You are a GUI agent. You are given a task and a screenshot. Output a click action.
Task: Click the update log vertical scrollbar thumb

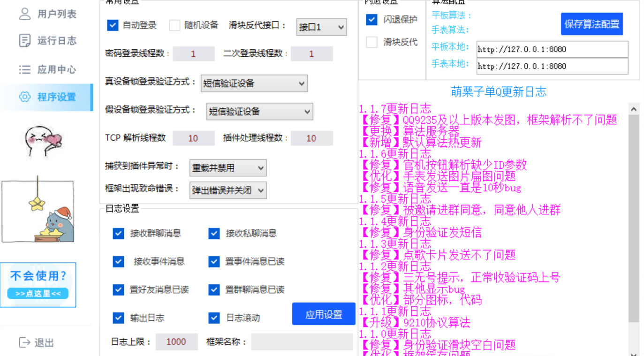(x=634, y=218)
